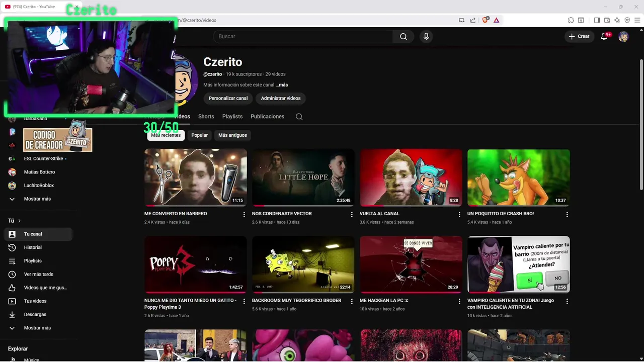Filter videos by Más recientes
This screenshot has width=644, height=362.
[x=166, y=135]
